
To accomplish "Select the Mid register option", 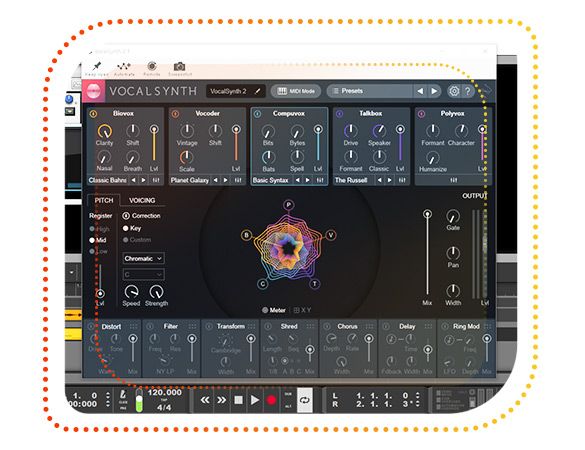I will 98,240.
